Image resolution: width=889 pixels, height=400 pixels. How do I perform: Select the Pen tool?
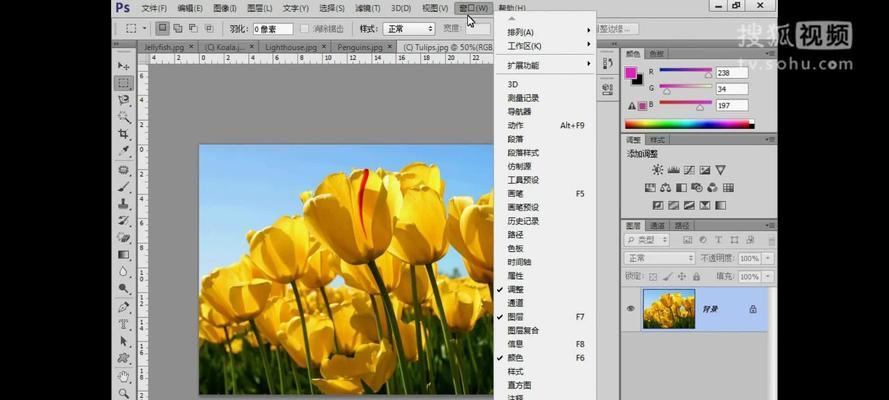click(124, 307)
